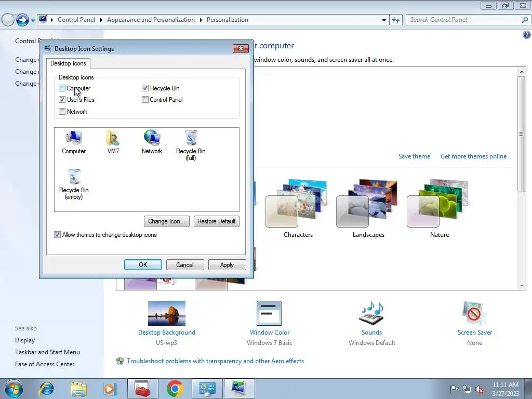Open Desktop Background settings icon

tap(167, 313)
